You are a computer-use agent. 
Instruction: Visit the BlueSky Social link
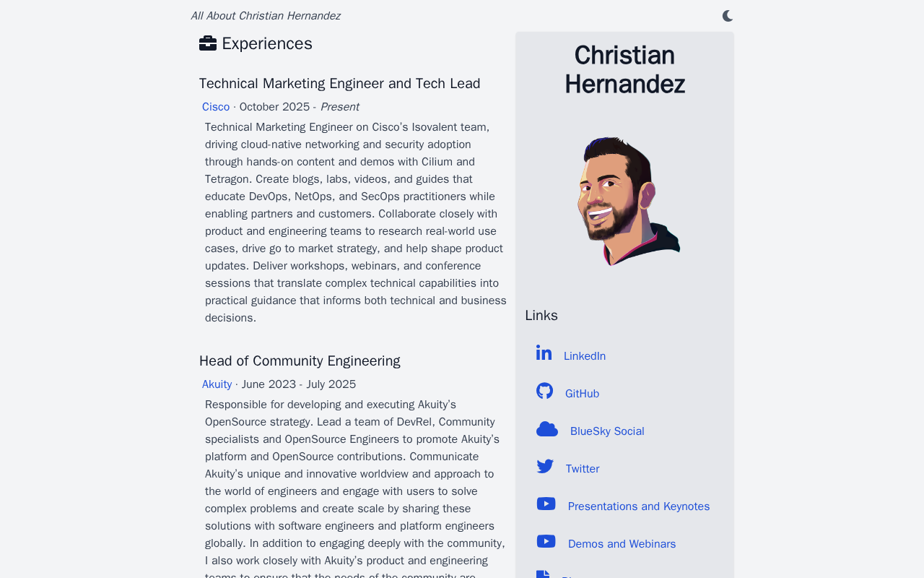click(607, 431)
